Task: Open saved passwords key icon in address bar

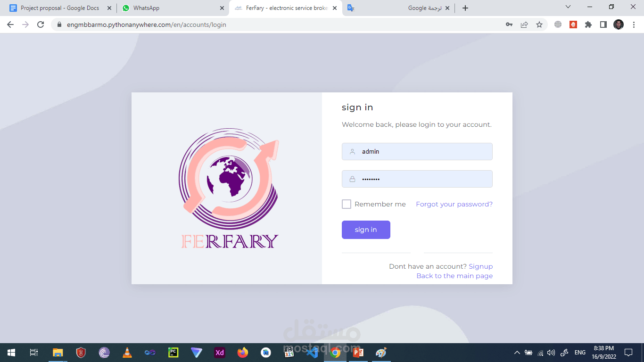Action: [509, 25]
